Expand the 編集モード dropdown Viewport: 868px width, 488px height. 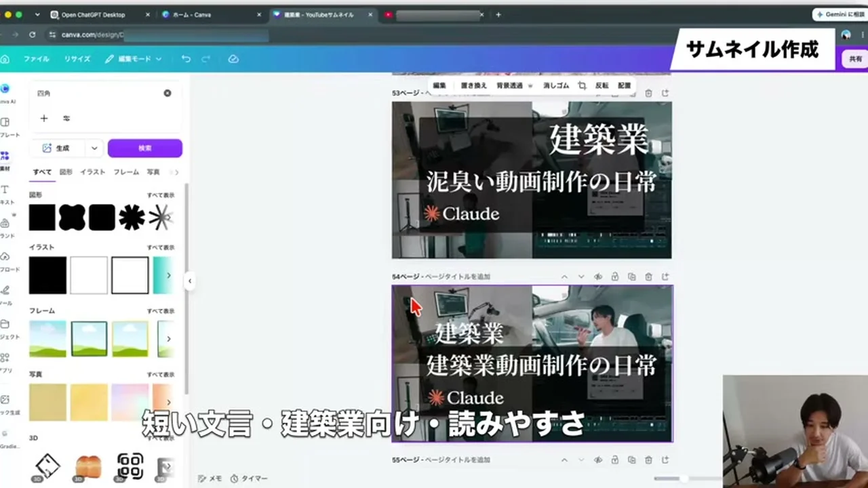[x=134, y=59]
